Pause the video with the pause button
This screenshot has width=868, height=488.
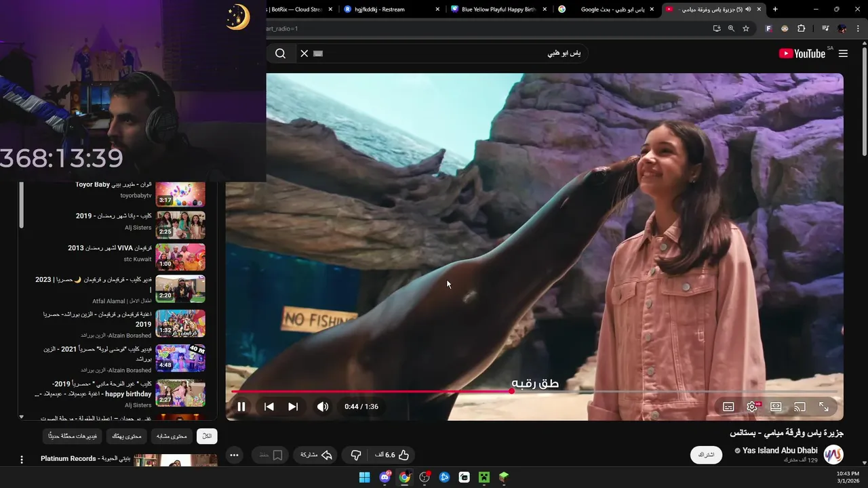(x=241, y=407)
